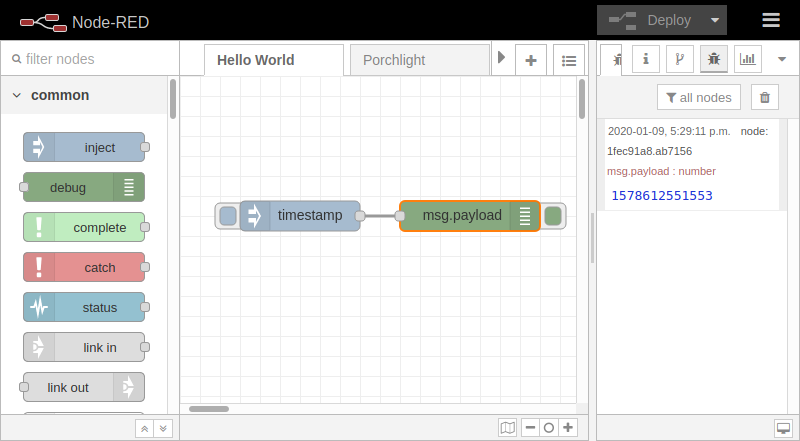This screenshot has height=441, width=800.
Task: Show the dashboard chart sidebar tab
Action: click(x=747, y=59)
